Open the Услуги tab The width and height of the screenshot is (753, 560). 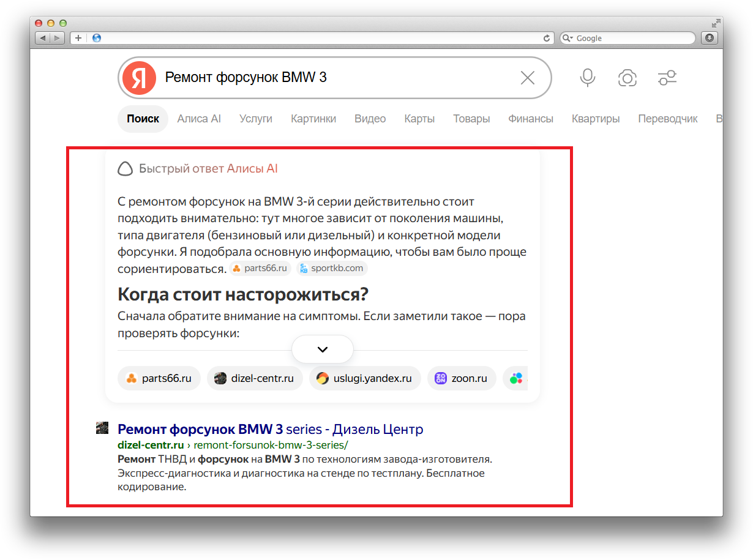pos(256,119)
